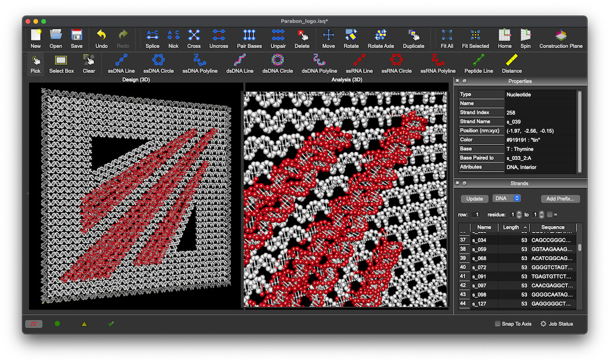Use the Peptide Line tool
This screenshot has width=610, height=364.
pos(478,63)
